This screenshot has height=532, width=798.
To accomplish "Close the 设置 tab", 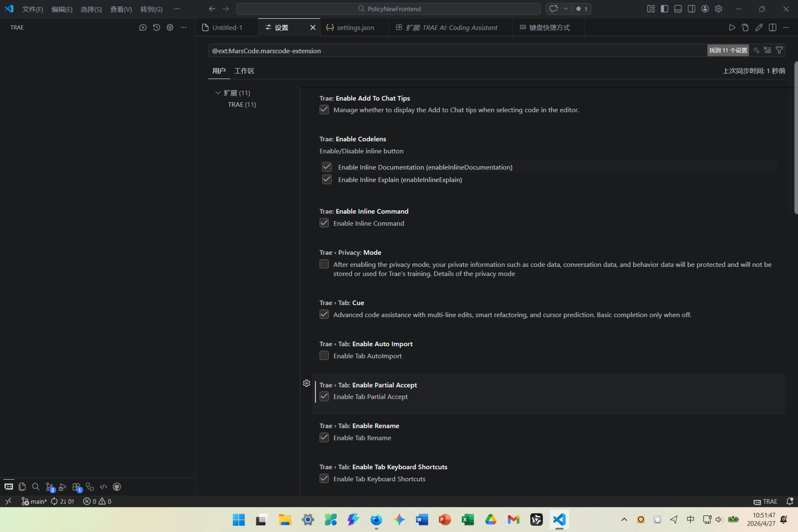I will (x=313, y=27).
